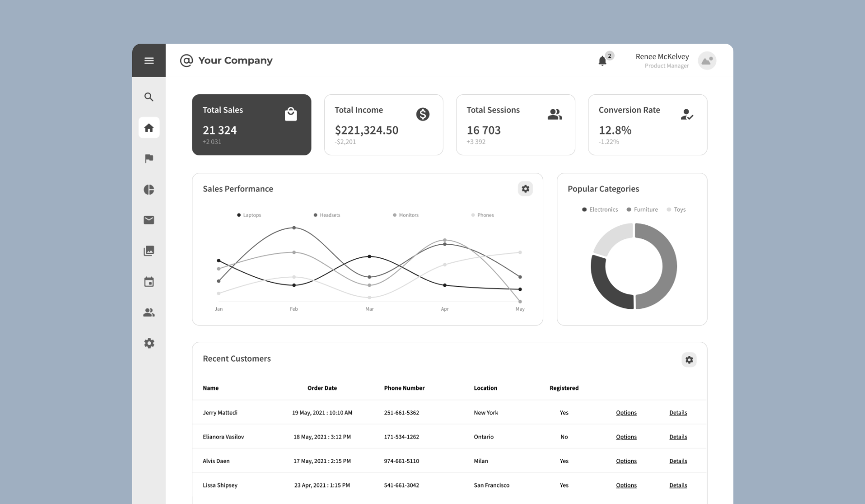Screen dimensions: 865x504
Task: Click the $221,324.50 income value
Action: click(366, 130)
